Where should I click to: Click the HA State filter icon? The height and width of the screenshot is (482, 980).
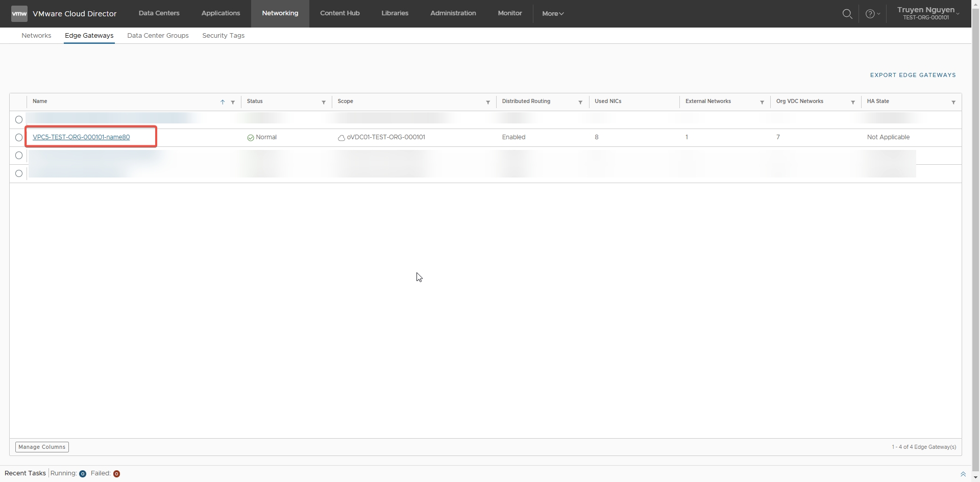953,103
